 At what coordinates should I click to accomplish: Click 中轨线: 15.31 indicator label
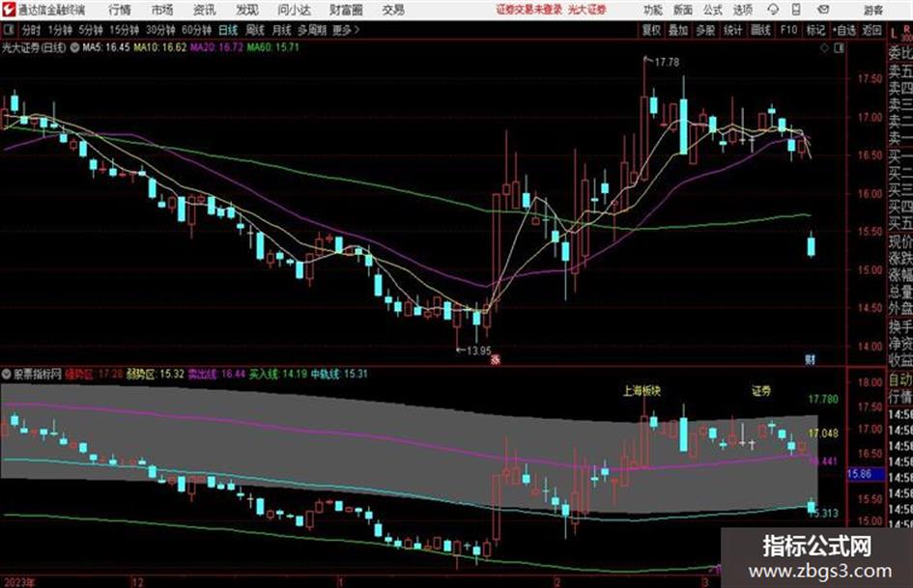click(339, 374)
